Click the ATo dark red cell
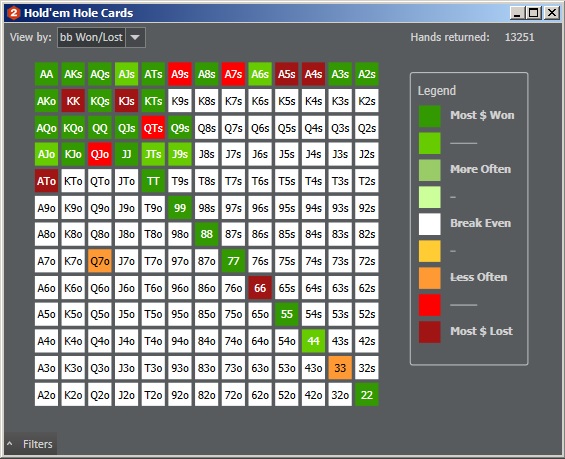Screen dimensions: 565x459 point(46,181)
